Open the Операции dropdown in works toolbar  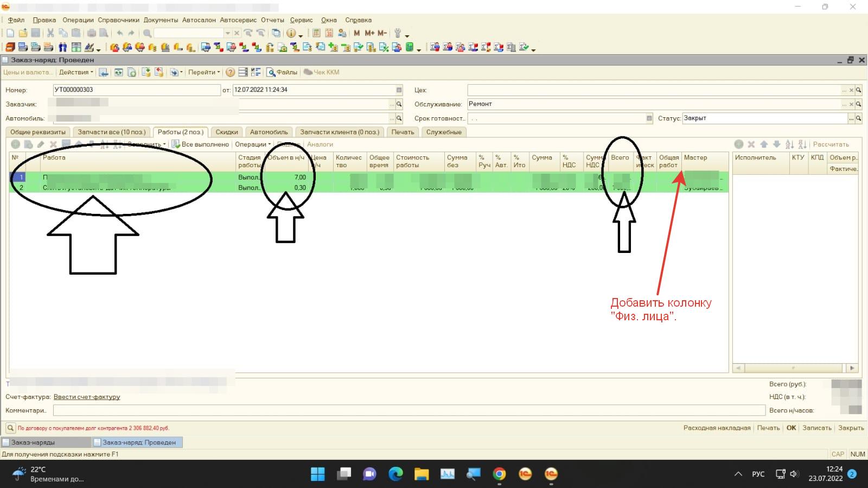point(252,144)
